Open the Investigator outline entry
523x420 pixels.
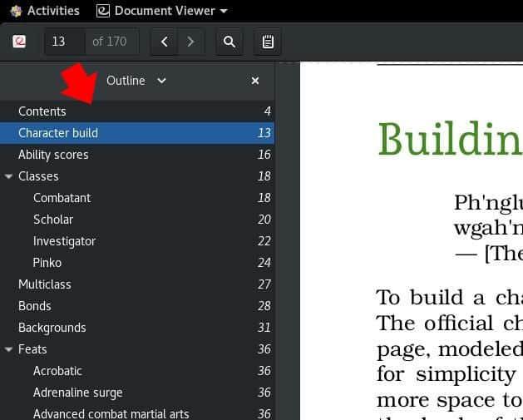64,241
